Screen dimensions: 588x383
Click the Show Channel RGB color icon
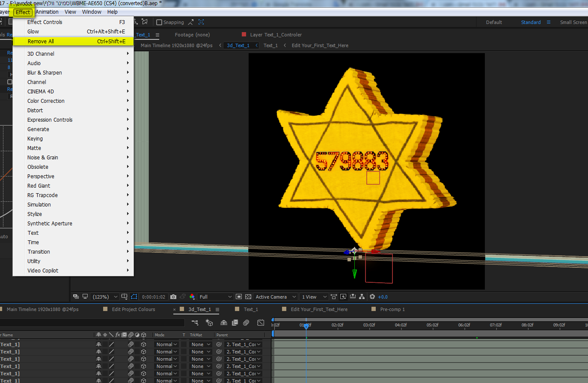(x=192, y=297)
